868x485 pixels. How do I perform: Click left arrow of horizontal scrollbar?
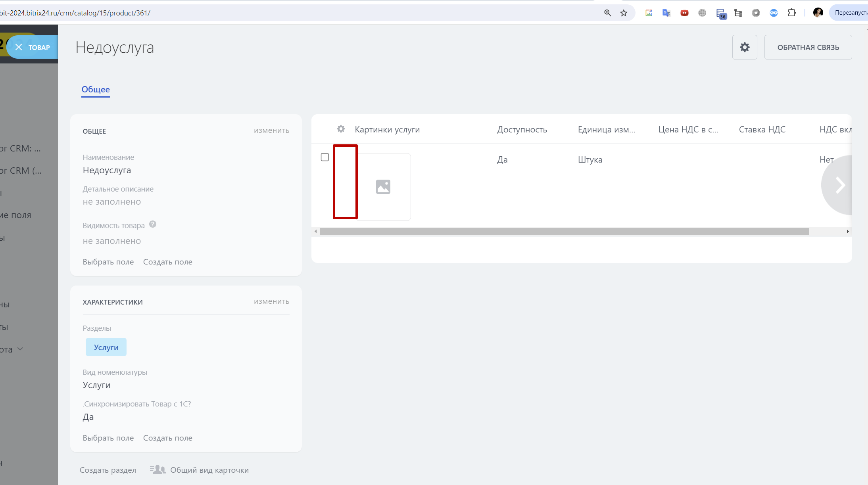point(316,232)
